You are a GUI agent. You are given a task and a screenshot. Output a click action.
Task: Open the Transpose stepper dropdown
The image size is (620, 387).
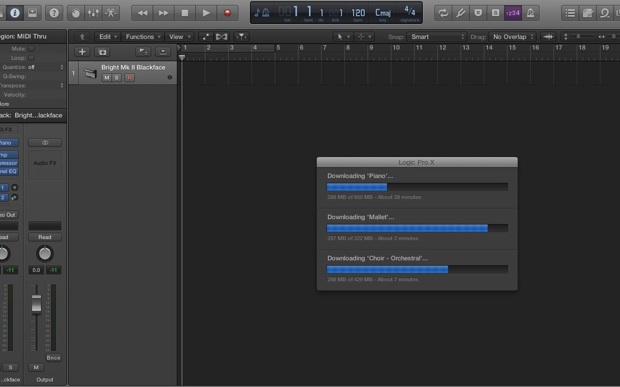coord(62,85)
